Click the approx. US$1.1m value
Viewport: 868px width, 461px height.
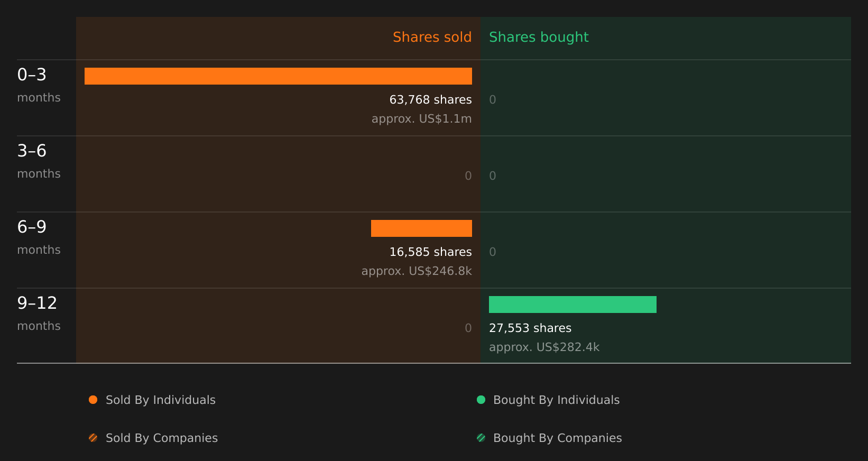pyautogui.click(x=422, y=119)
